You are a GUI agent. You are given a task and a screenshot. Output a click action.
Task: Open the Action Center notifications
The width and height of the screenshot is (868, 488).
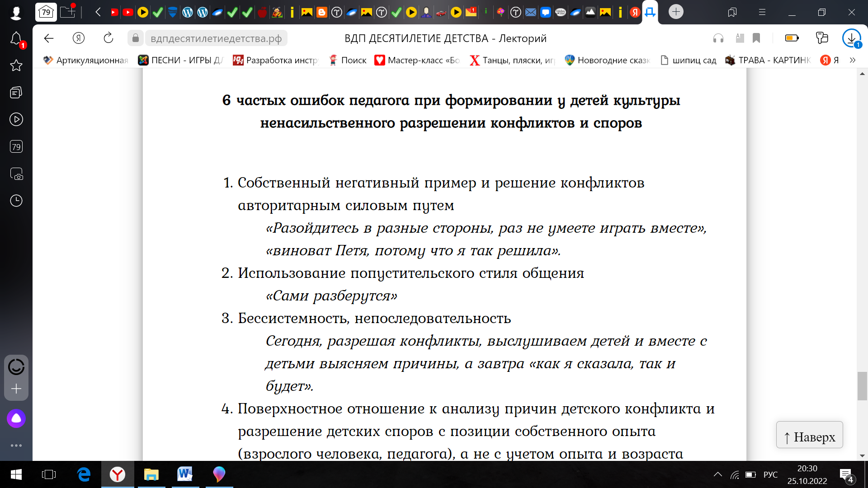click(x=847, y=475)
